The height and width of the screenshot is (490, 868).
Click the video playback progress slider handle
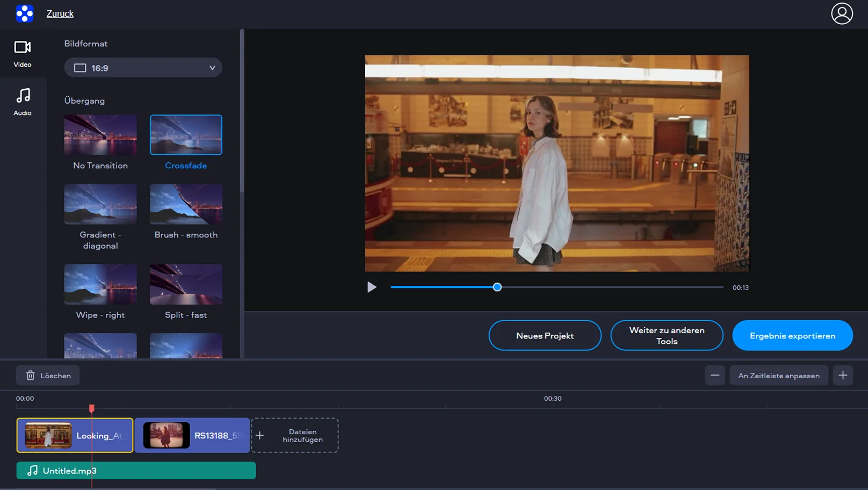497,287
